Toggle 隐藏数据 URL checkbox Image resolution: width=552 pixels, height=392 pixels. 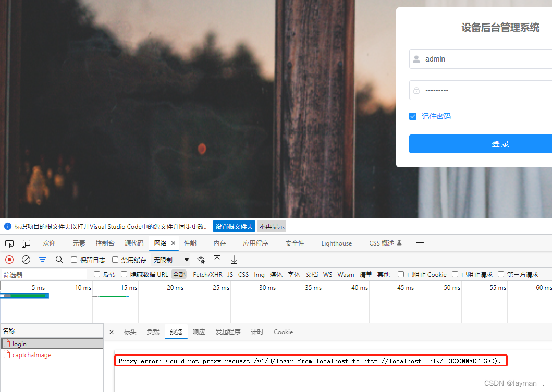pos(124,274)
